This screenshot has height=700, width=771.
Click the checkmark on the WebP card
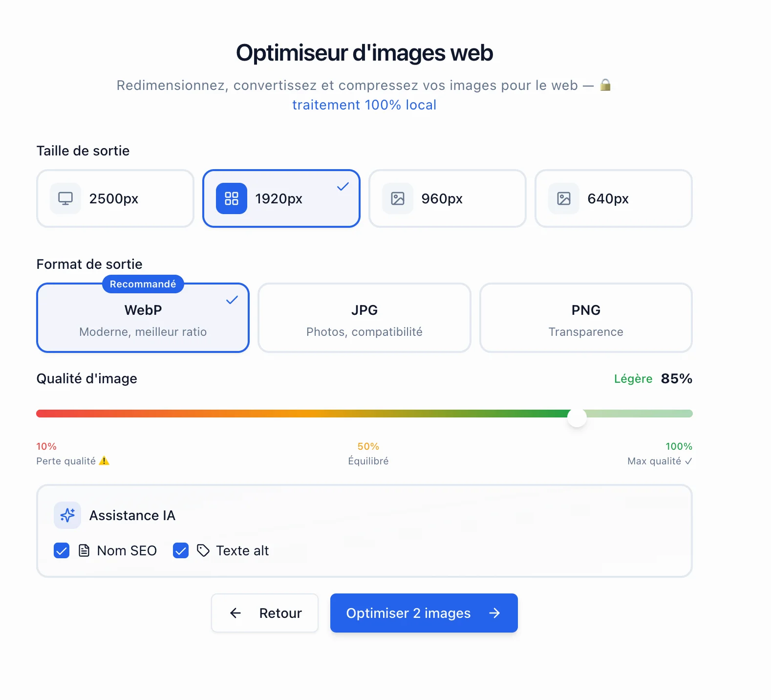pos(233,300)
